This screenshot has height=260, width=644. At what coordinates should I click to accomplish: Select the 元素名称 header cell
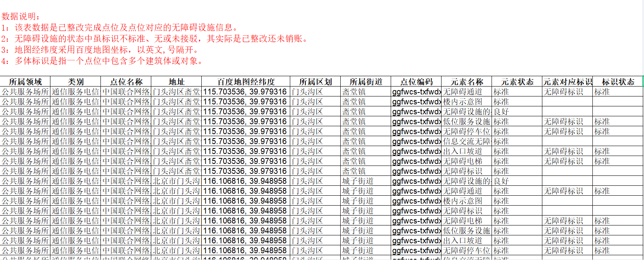[467, 82]
